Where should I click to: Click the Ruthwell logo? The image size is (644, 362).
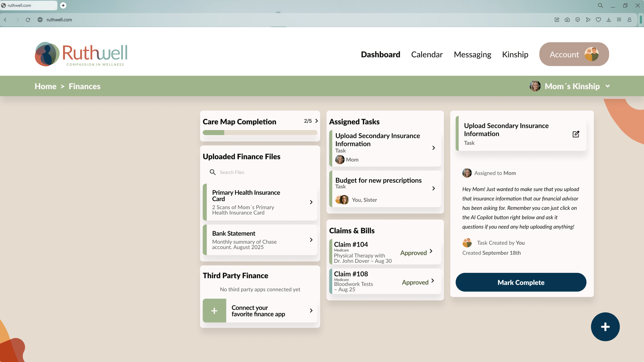81,54
